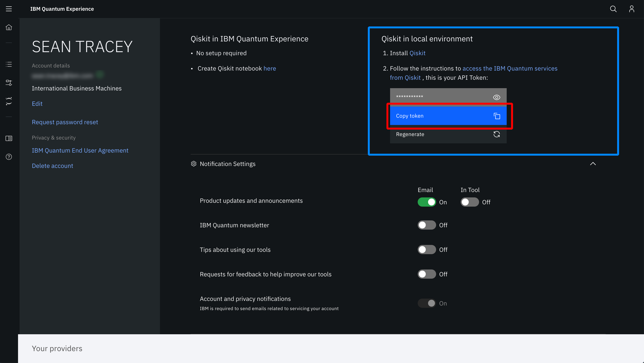Enable IBM Quantum newsletter toggle
The width and height of the screenshot is (644, 363).
[x=427, y=225]
